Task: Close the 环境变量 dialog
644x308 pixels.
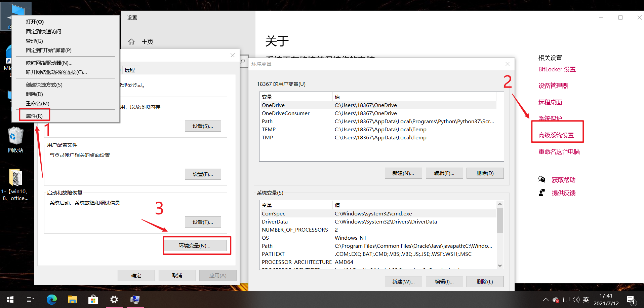Action: 508,64
